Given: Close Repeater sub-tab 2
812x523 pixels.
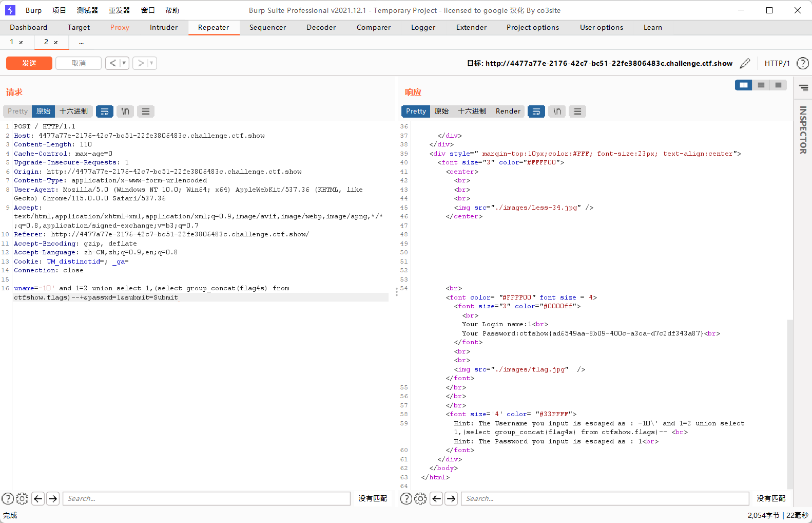Looking at the screenshot, I should point(56,42).
